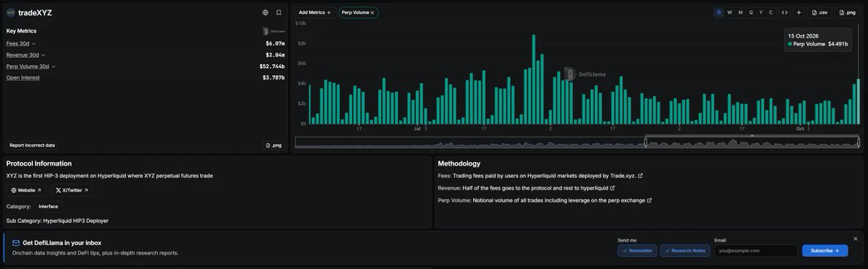Screen dimensions: 868x269
Task: Click the $3.787b open interest value
Action: (x=273, y=77)
